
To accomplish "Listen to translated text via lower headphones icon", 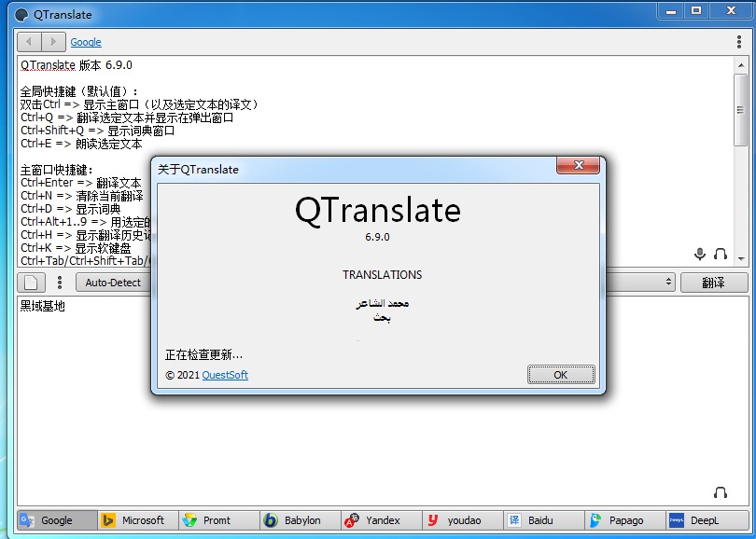I will (721, 492).
